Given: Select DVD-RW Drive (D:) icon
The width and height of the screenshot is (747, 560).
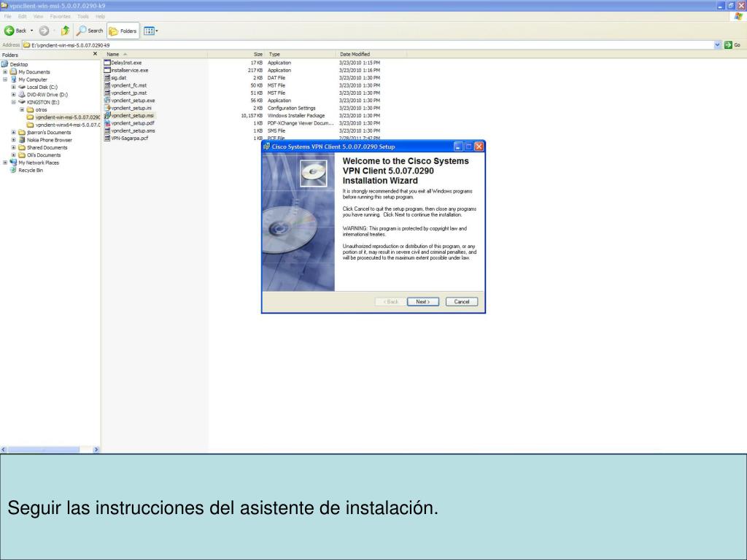Looking at the screenshot, I should [x=22, y=95].
